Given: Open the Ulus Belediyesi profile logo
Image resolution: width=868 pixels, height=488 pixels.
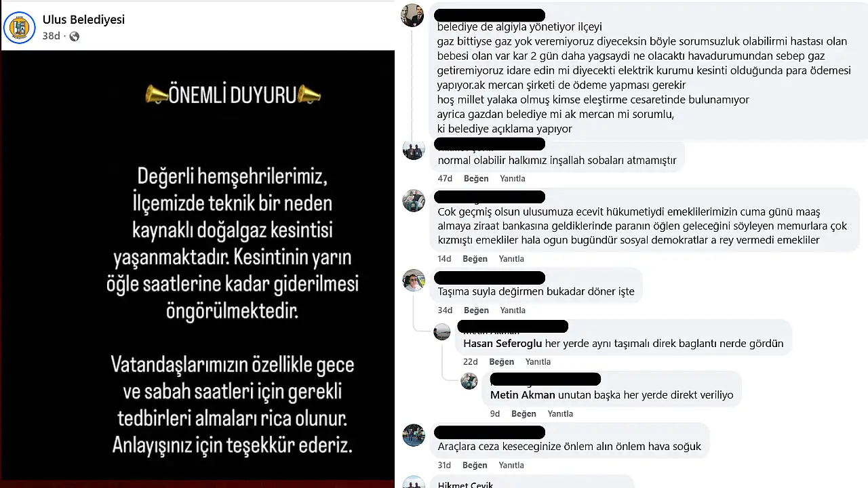Looking at the screenshot, I should (x=19, y=27).
